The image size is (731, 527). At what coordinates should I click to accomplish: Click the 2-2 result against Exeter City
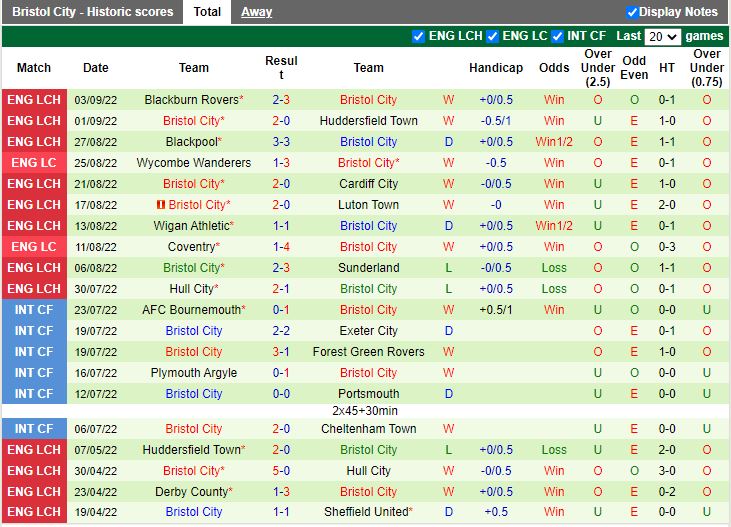point(281,331)
